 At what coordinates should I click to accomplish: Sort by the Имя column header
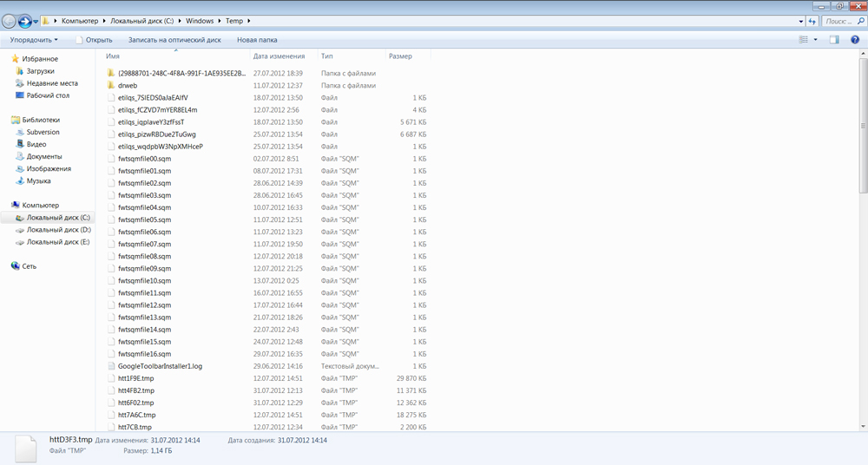pyautogui.click(x=176, y=56)
